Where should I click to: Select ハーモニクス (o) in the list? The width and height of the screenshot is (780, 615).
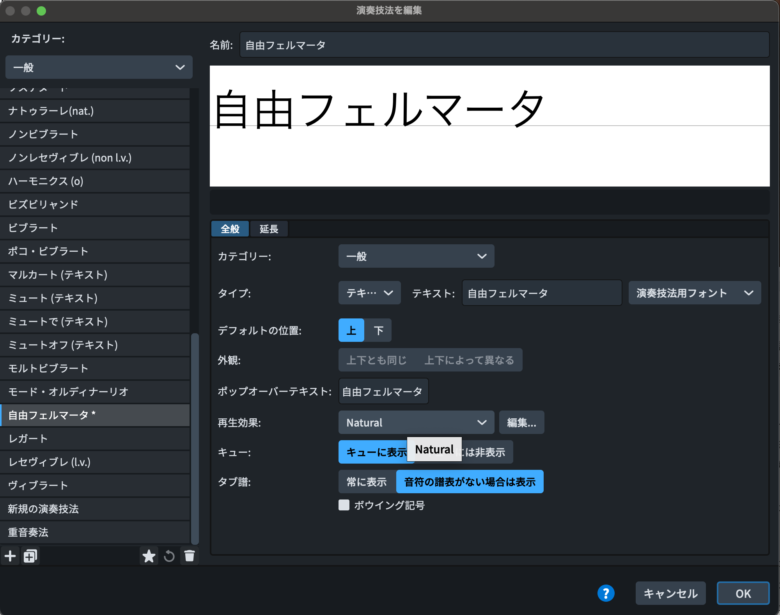95,181
